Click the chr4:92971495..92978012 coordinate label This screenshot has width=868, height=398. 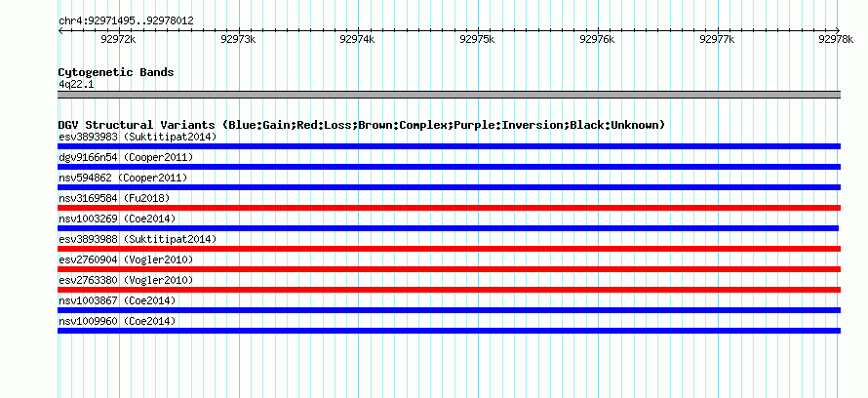tap(126, 21)
